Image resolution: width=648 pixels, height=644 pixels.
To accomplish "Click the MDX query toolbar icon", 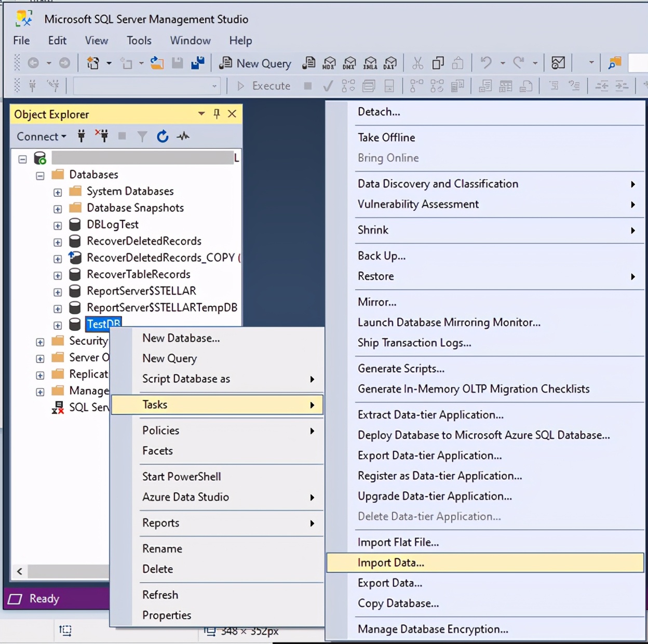I will 329,63.
